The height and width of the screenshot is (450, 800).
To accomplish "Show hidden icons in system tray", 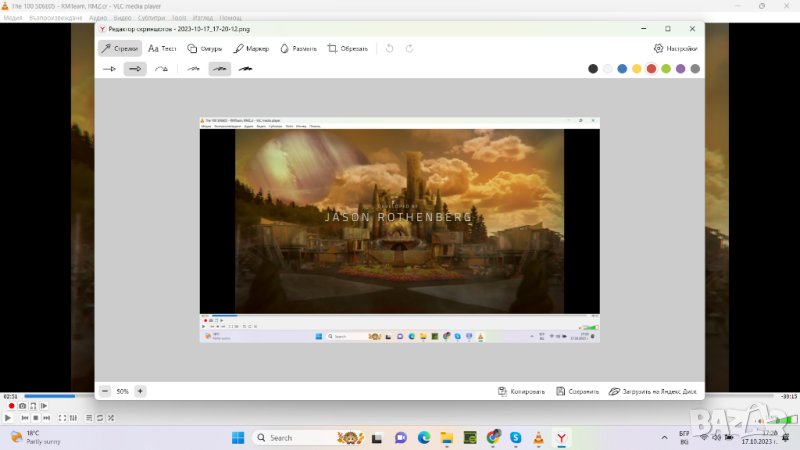I will [x=665, y=438].
